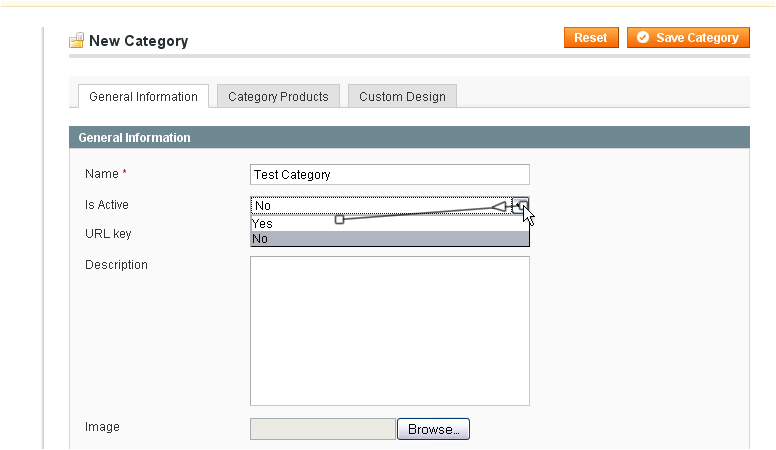Select the General Information tab
Screen dimensions: 776x450
click(x=143, y=96)
